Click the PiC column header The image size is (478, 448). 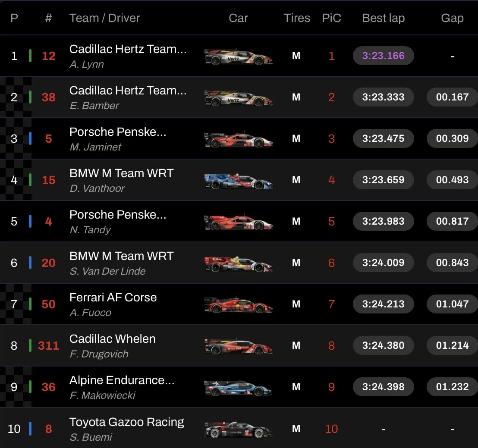[331, 18]
